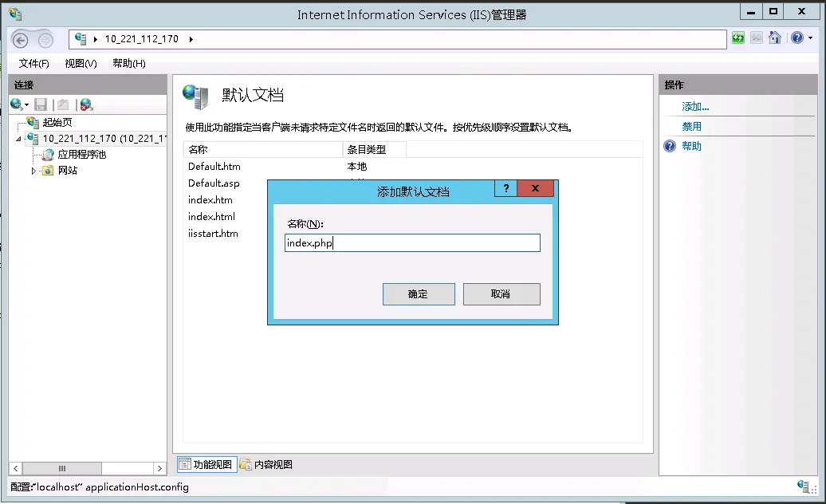The height and width of the screenshot is (504, 826).
Task: Select 应用程序池 in the tree
Action: (81, 154)
